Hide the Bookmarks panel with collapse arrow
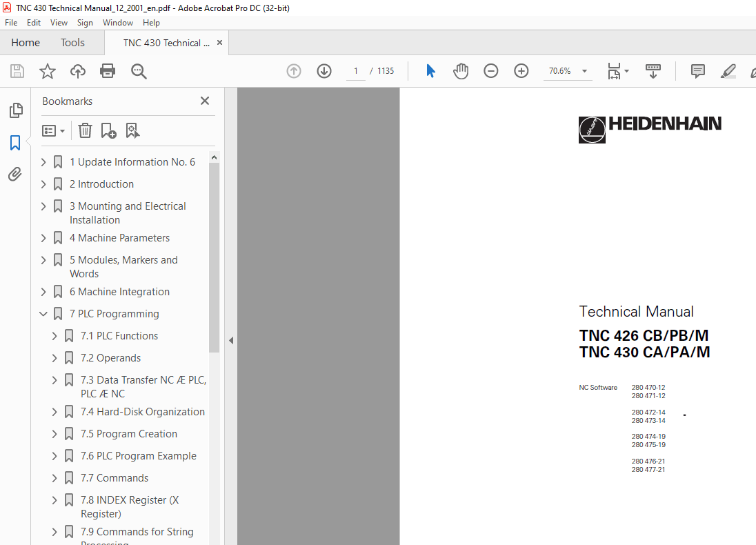Viewport: 756px width, 545px height. tap(231, 340)
